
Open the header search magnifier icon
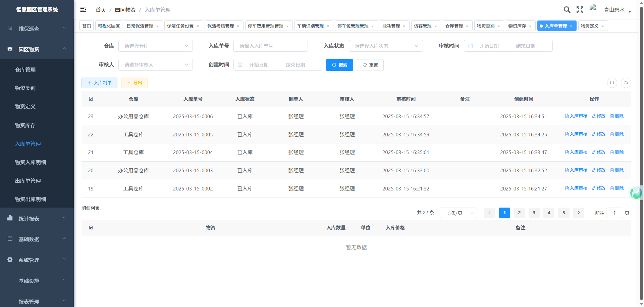point(567,10)
